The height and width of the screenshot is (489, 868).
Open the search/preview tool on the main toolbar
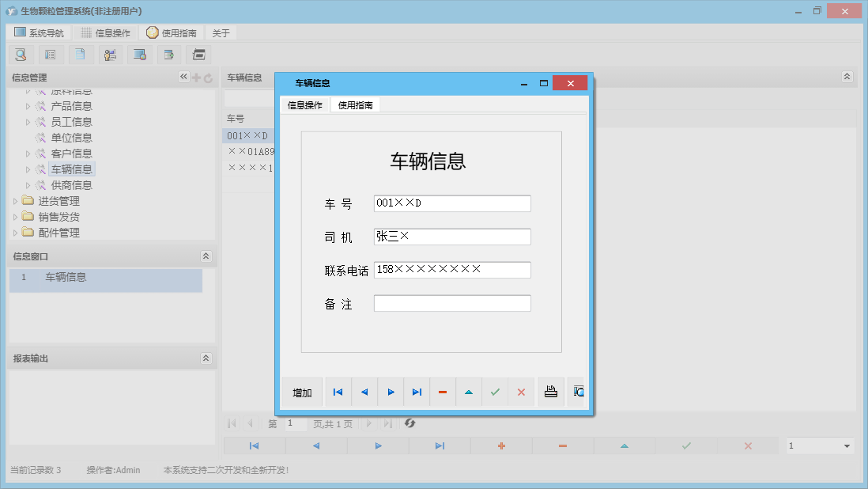click(21, 54)
